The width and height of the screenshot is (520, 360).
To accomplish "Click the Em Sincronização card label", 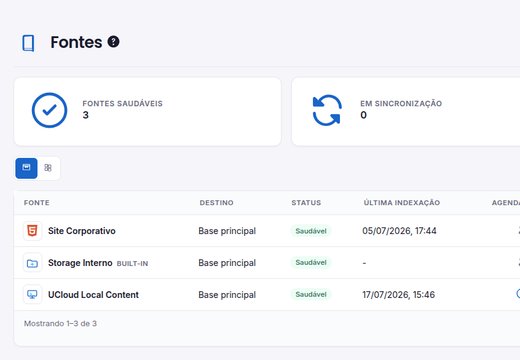I will coord(401,104).
